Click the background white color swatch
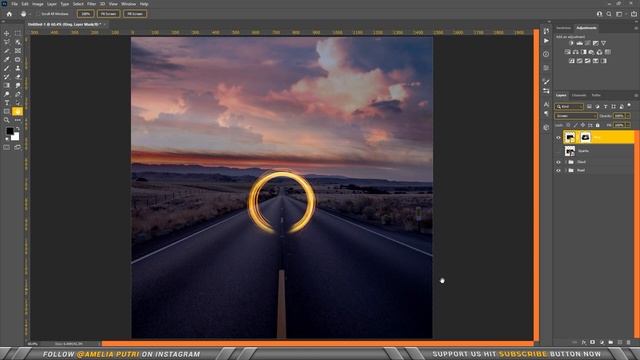The width and height of the screenshot is (640, 360). (16, 137)
